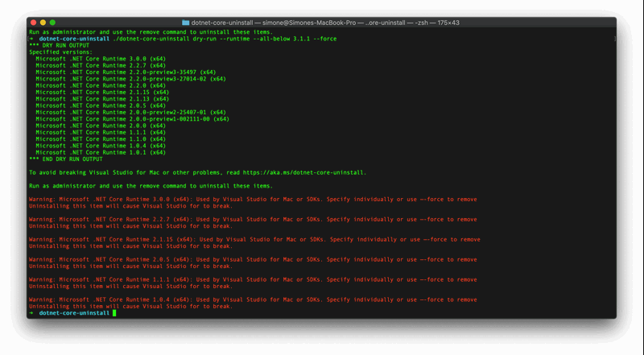Click the Runtime 3.0.0 (x64) list entry
644x355 pixels.
point(101,59)
